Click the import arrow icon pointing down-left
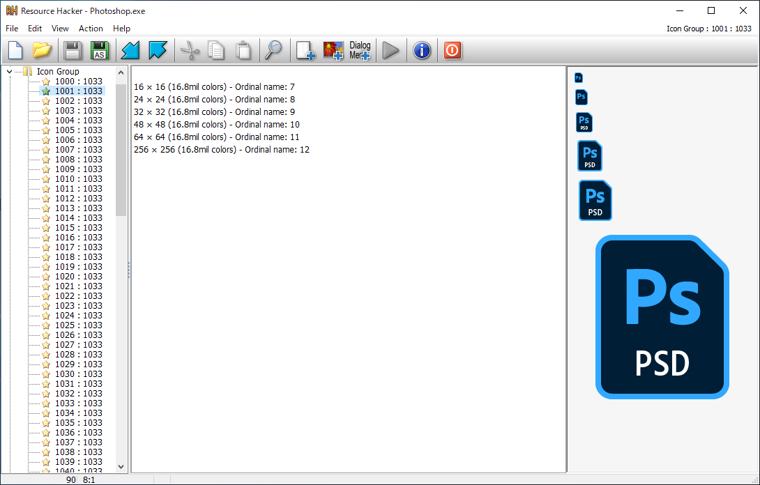760x485 pixels. 130,50
